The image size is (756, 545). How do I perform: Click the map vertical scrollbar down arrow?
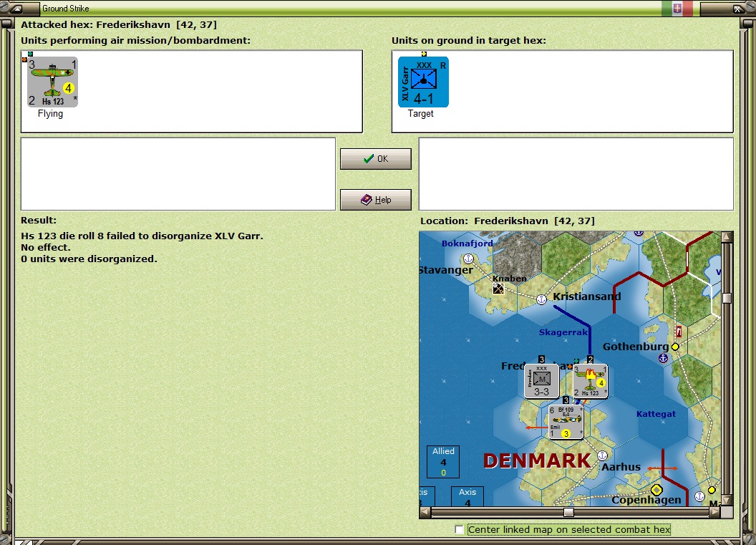[727, 500]
